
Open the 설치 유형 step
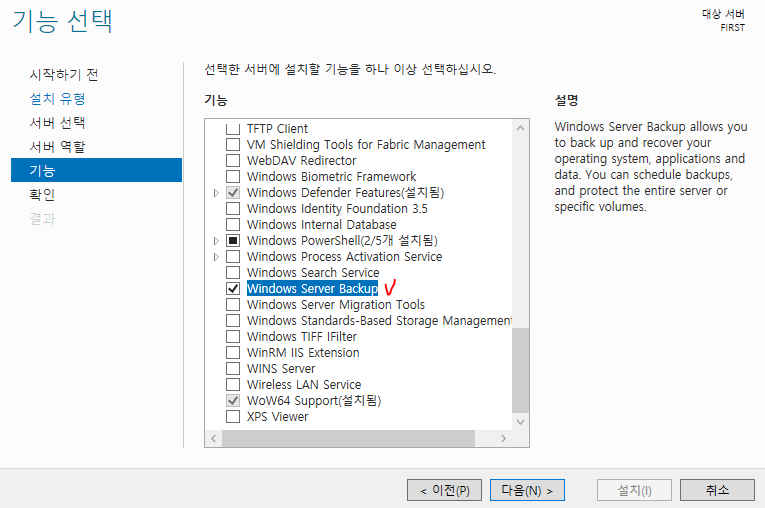58,99
